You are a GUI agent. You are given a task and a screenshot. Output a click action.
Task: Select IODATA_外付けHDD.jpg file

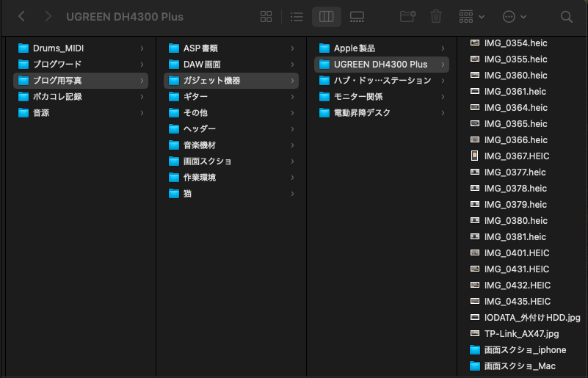531,318
